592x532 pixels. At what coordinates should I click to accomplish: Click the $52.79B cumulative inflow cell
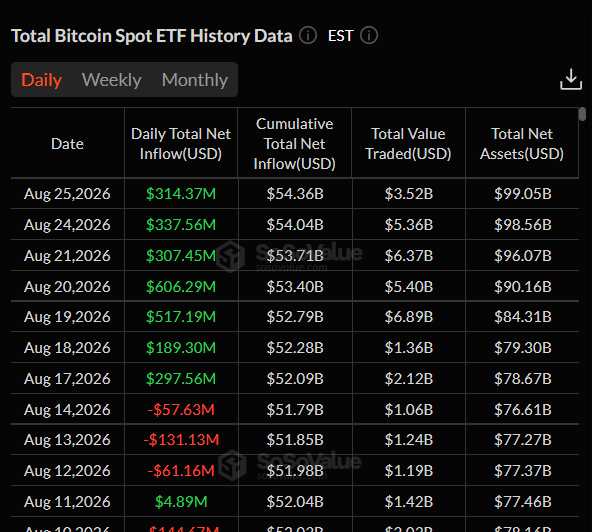295,316
